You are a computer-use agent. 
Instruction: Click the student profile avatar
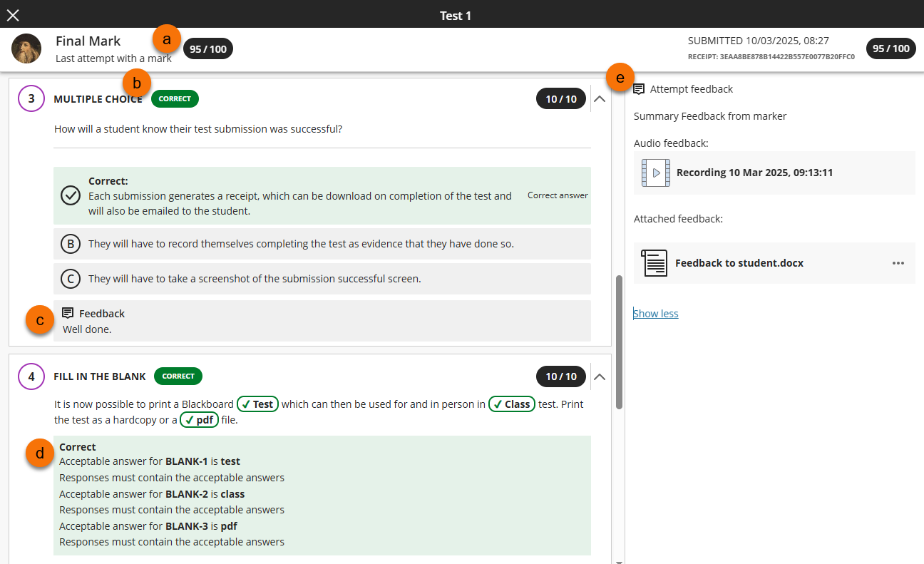tap(26, 48)
